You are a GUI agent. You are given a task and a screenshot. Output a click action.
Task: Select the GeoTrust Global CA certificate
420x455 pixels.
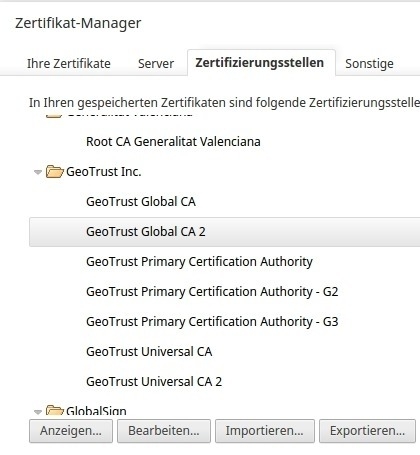[141, 202]
